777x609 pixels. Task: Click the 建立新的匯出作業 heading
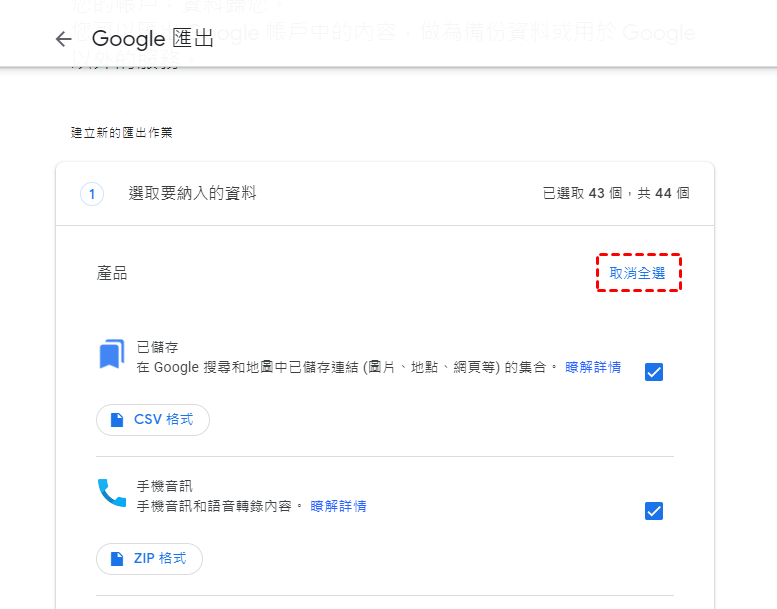click(121, 133)
